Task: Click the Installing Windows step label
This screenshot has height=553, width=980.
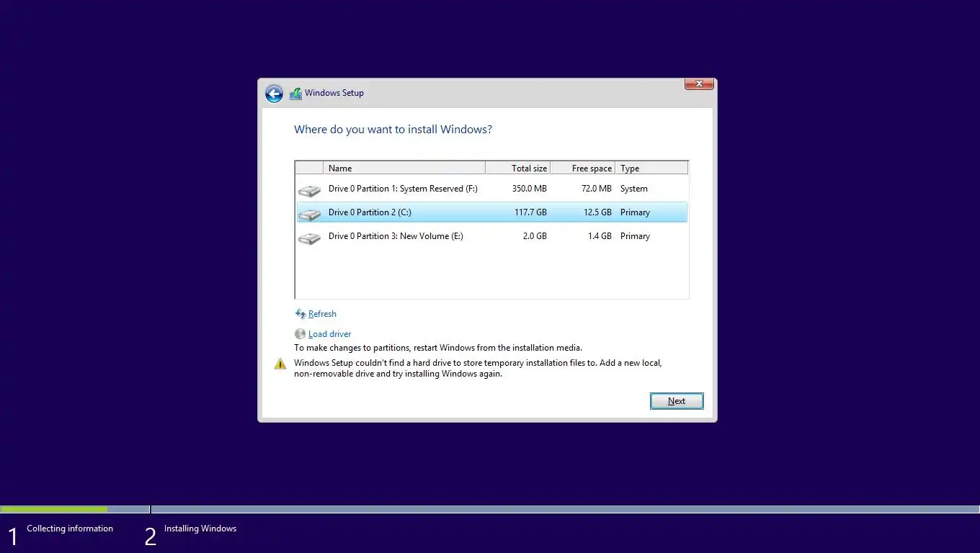Action: (x=200, y=529)
